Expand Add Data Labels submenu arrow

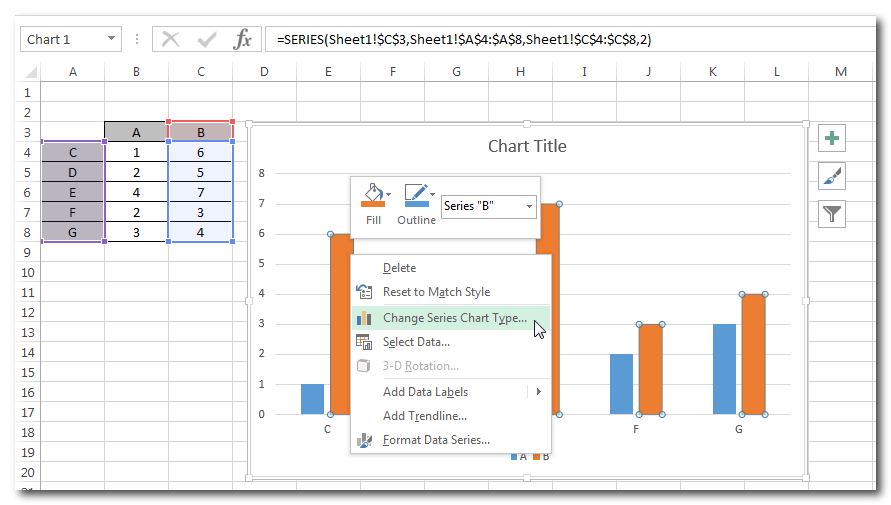click(x=538, y=392)
